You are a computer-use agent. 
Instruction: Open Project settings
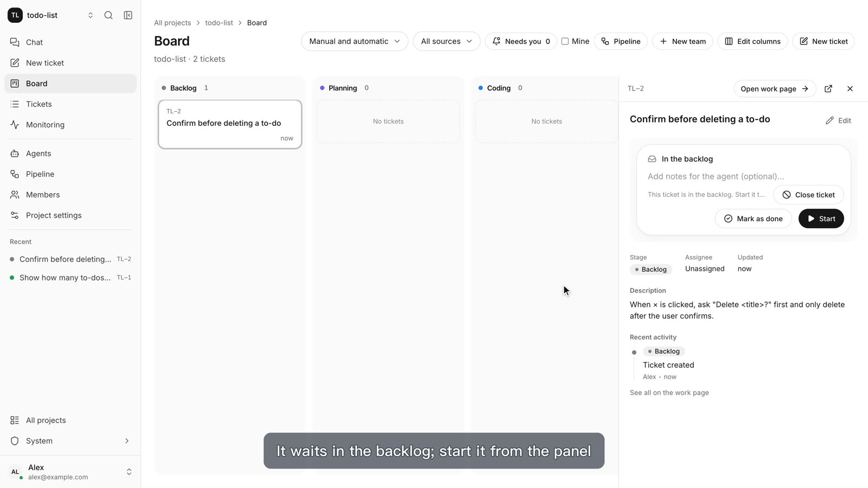(71, 215)
